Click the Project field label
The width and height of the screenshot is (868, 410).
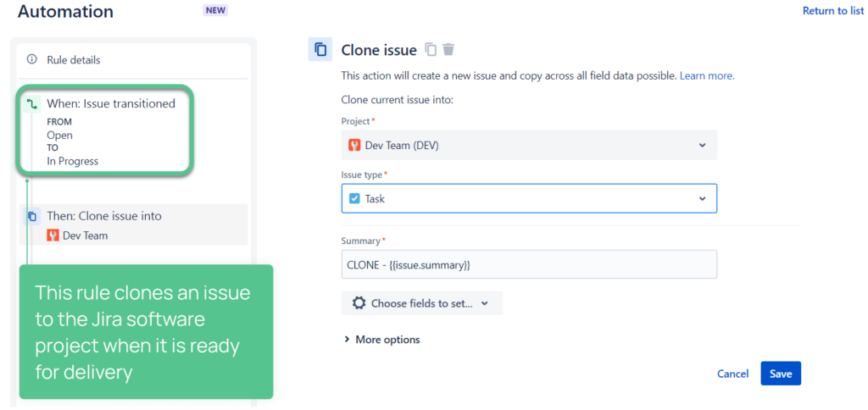click(x=356, y=120)
